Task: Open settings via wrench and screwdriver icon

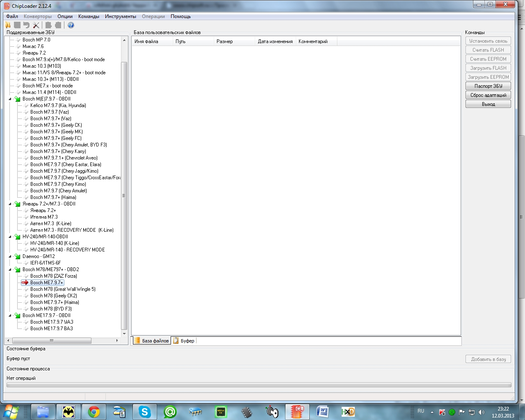Action: (x=36, y=25)
